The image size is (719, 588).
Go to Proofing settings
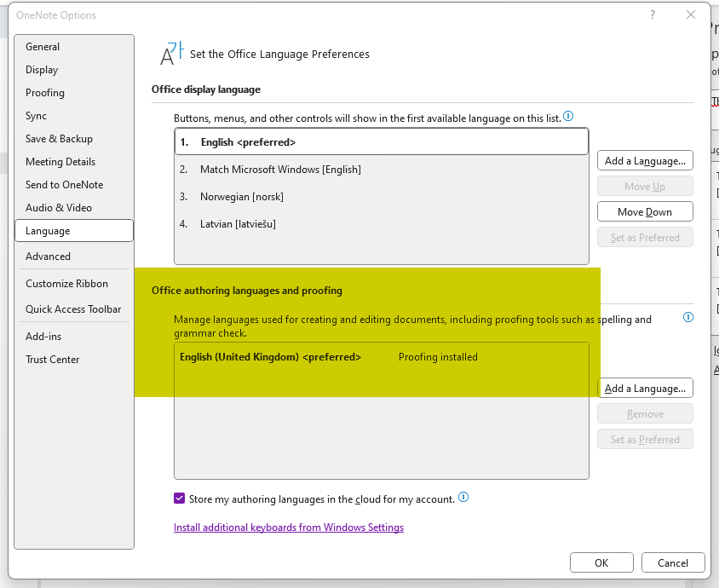[74, 93]
